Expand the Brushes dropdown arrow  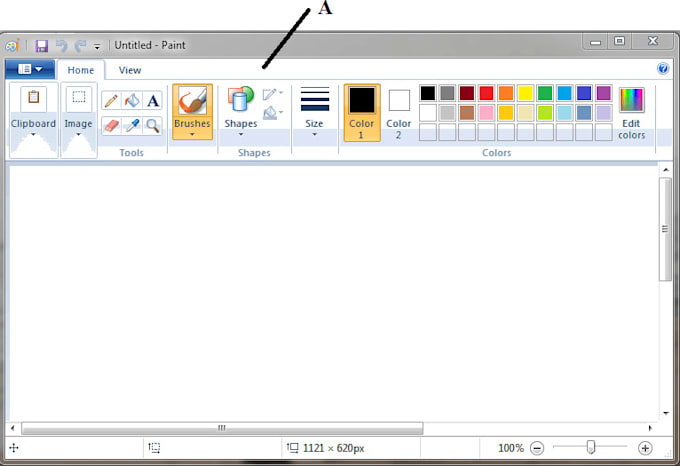coord(192,134)
